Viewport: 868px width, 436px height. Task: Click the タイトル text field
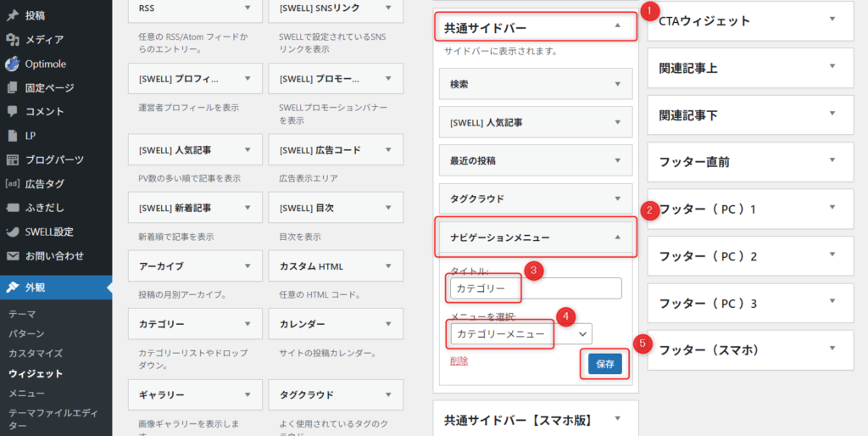pos(536,288)
